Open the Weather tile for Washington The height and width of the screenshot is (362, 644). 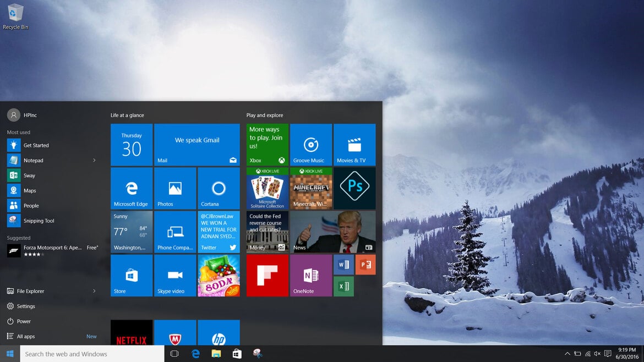(x=132, y=232)
